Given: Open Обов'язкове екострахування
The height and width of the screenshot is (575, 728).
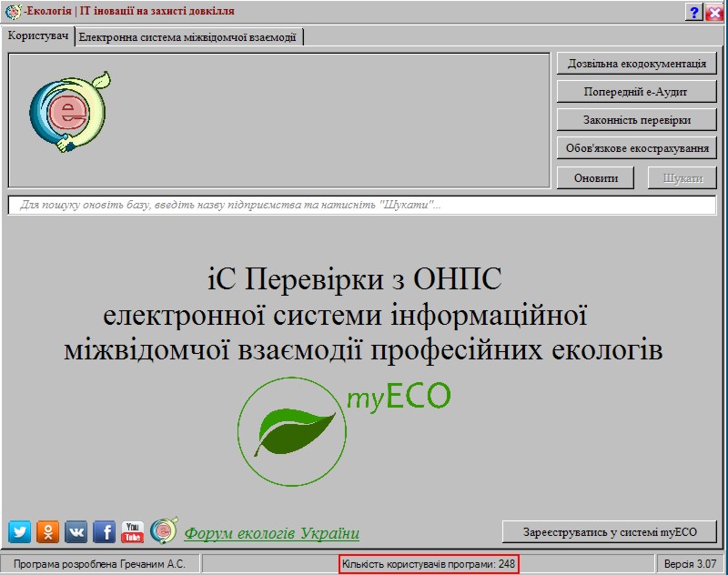Looking at the screenshot, I should [636, 148].
